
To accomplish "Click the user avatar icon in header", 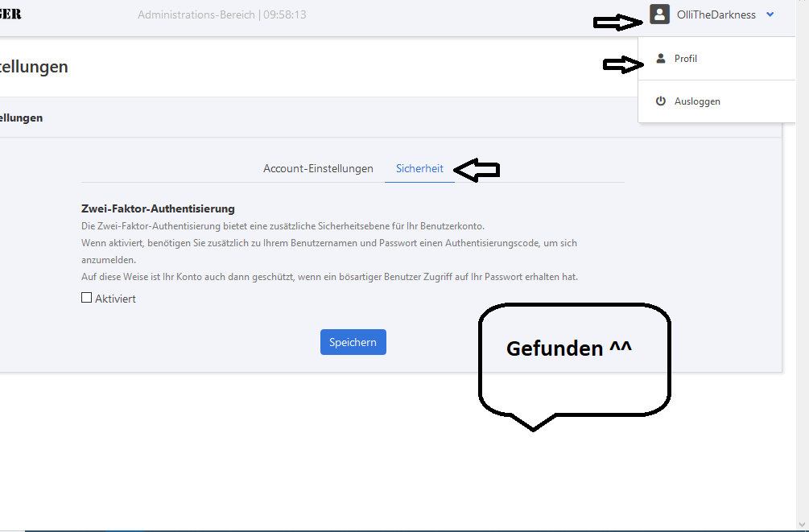I will [x=659, y=14].
